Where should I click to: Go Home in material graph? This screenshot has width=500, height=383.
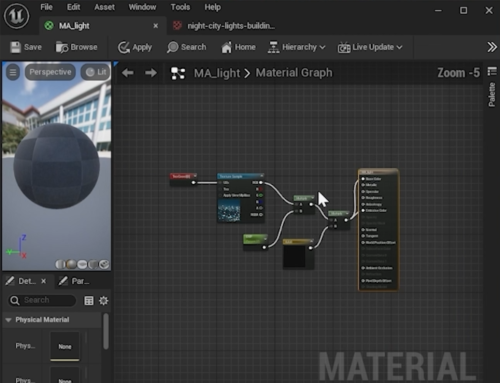(238, 47)
